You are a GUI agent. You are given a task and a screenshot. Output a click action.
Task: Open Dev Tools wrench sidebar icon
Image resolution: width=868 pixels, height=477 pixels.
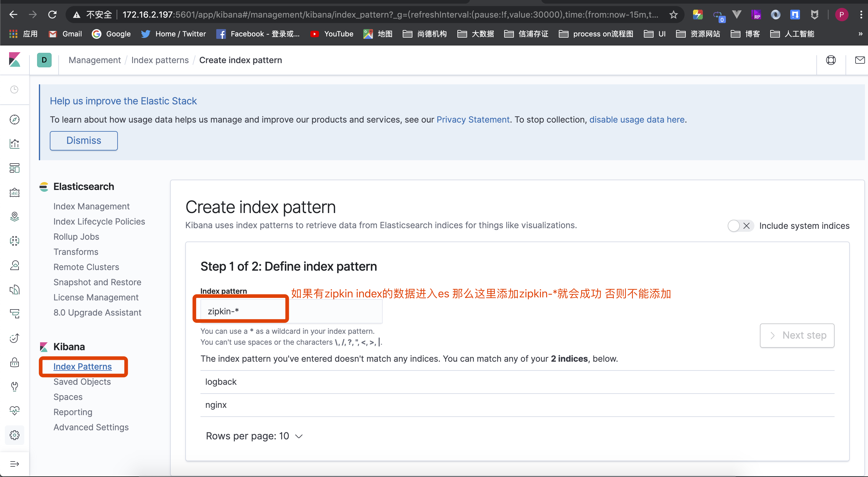15,386
